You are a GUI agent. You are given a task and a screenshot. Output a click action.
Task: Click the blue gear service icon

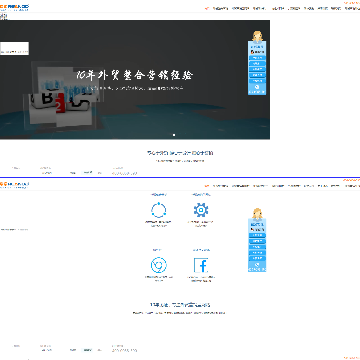coord(201,210)
